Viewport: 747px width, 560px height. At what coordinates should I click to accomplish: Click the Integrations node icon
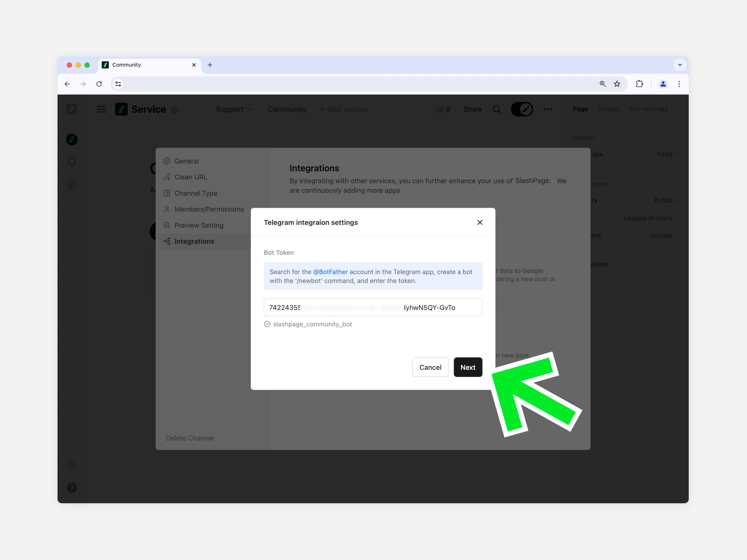point(167,241)
